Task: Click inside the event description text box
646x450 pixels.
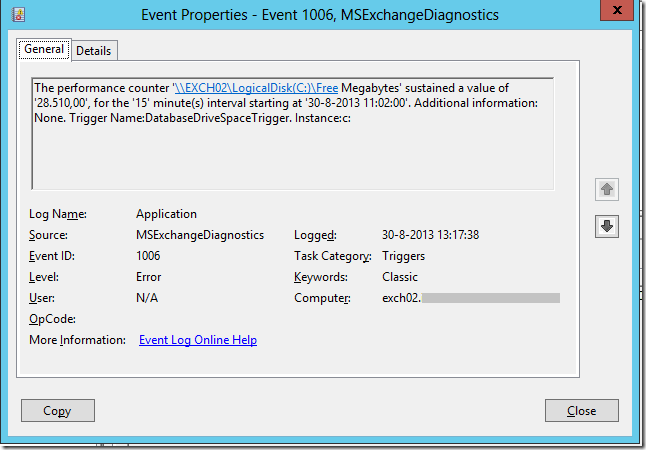Action: 293,134
